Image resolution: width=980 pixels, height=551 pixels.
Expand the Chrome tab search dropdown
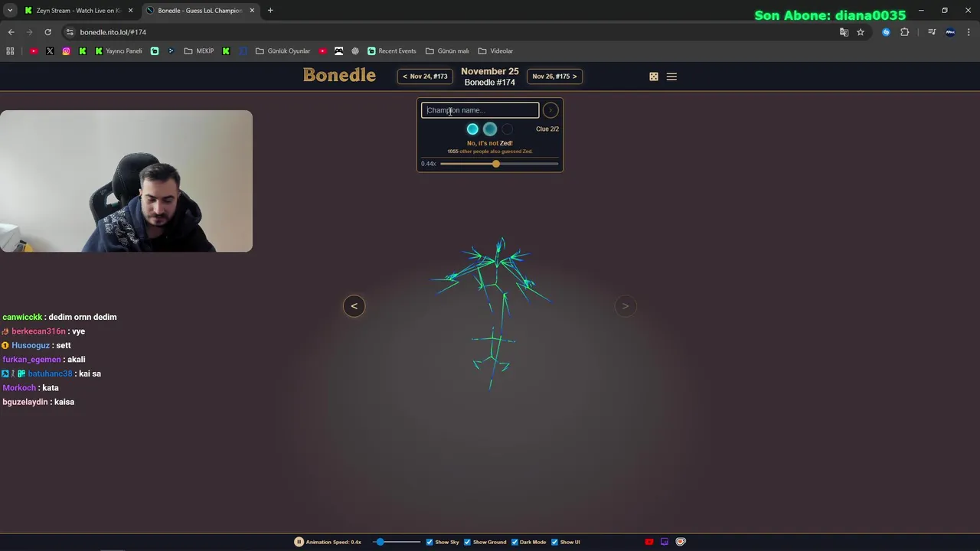coord(9,11)
